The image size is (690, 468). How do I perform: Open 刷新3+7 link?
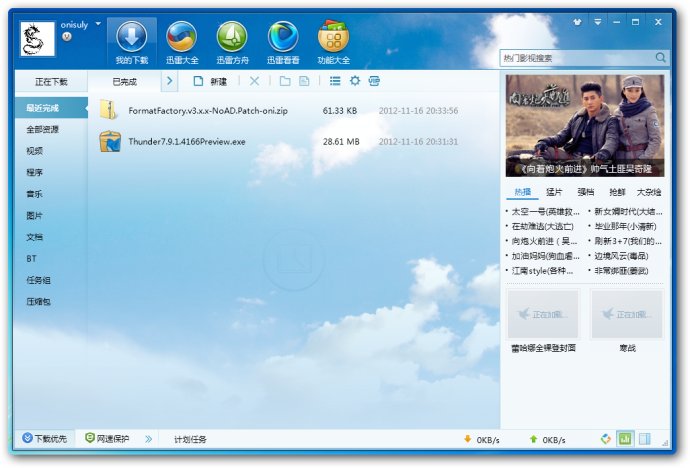point(628,241)
